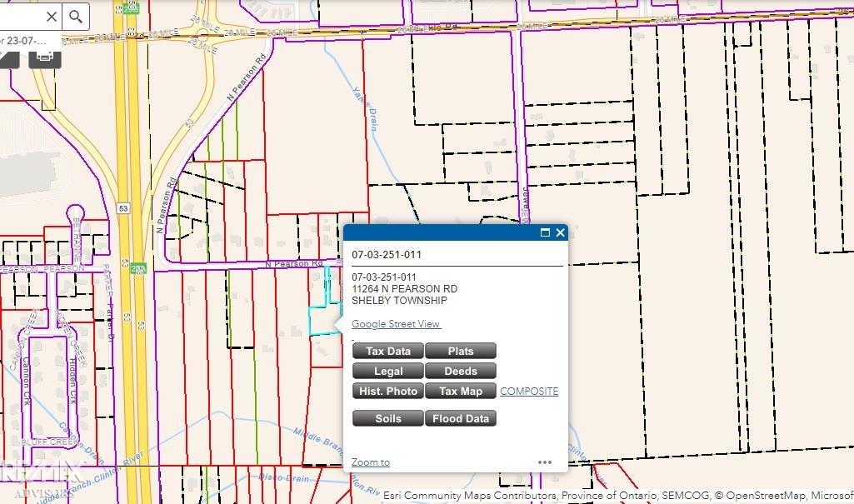Click the route 53 highway shield marker
854x504 pixels.
pyautogui.click(x=123, y=208)
